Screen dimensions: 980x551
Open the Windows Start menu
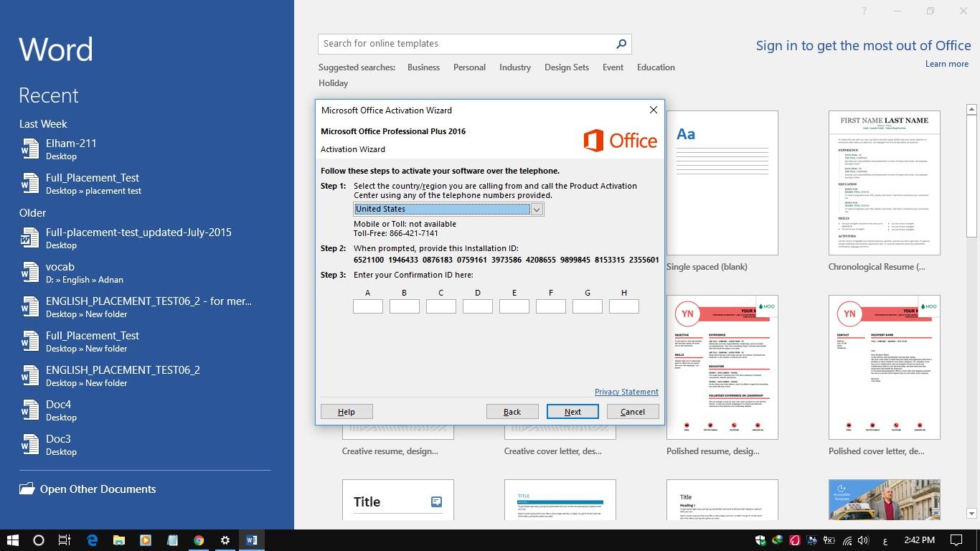(x=12, y=540)
